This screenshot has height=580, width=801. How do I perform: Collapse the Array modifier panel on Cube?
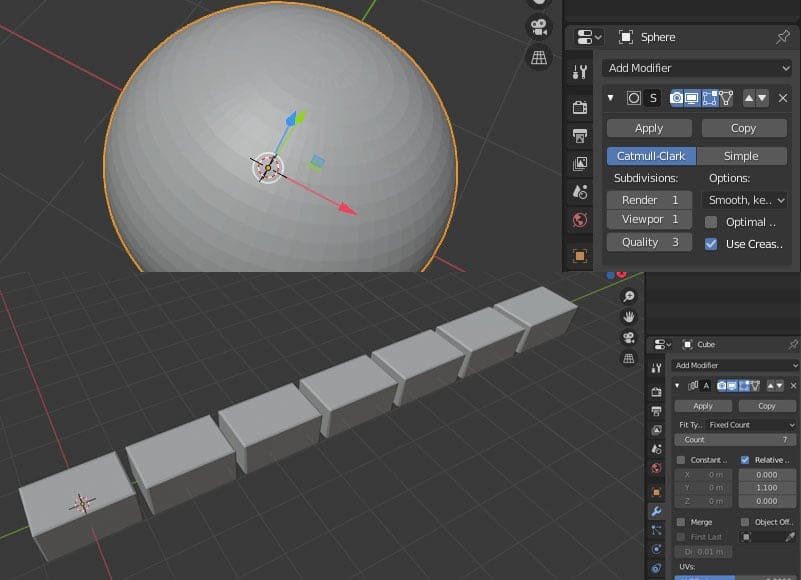pyautogui.click(x=677, y=386)
